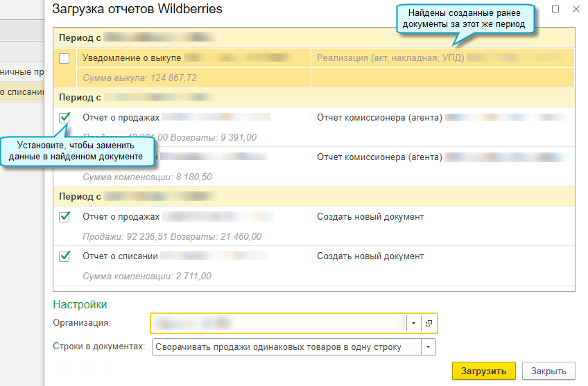Click Отчет комиссионера (агента) in the sales report row
This screenshot has width=588, height=386.
[379, 118]
